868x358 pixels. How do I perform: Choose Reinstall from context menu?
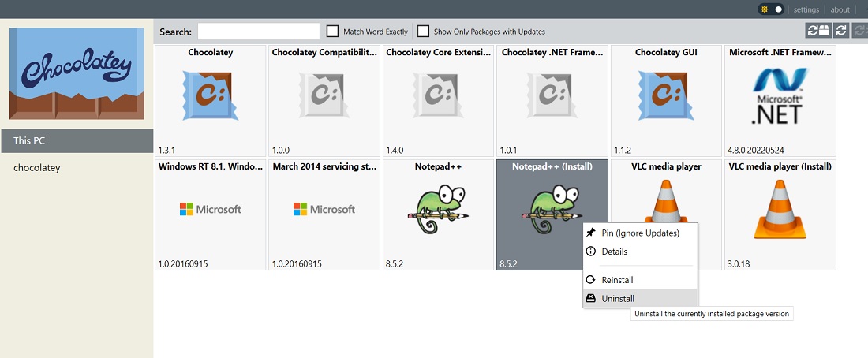(641, 280)
